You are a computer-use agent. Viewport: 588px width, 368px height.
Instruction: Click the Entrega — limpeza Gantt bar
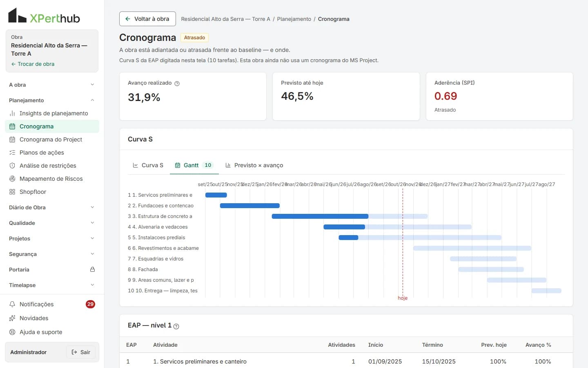tap(546, 291)
